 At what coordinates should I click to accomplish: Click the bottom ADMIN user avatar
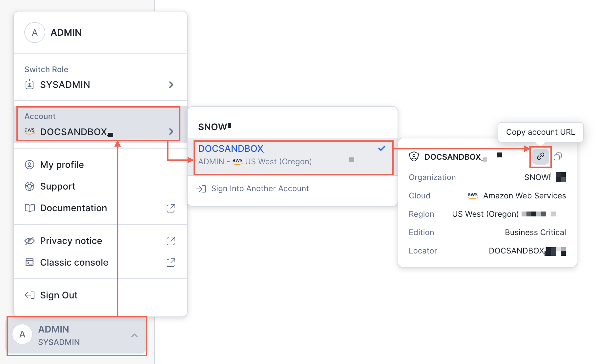22,334
